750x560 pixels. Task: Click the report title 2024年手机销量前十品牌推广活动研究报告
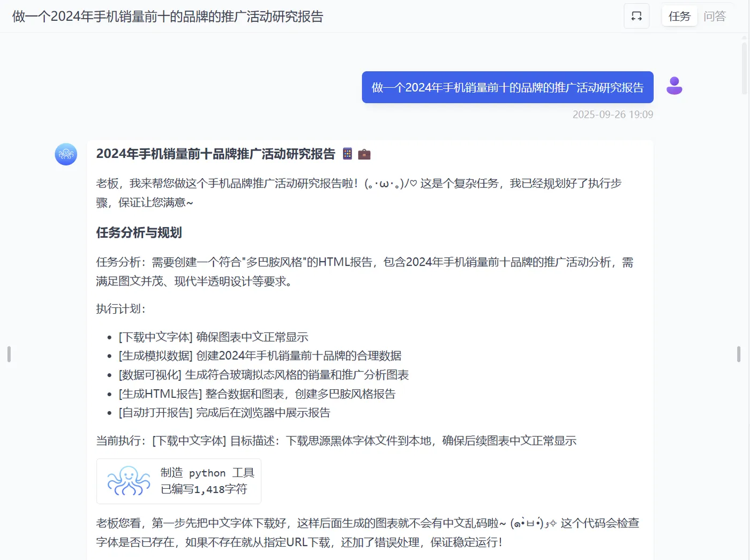pos(216,153)
